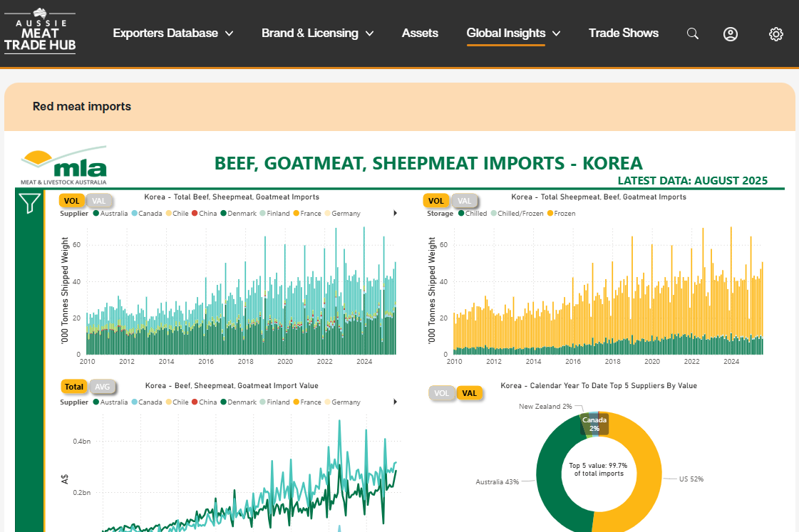799x532 pixels.
Task: Switch total imports by supplier chart to VAL
Action: coord(99,201)
